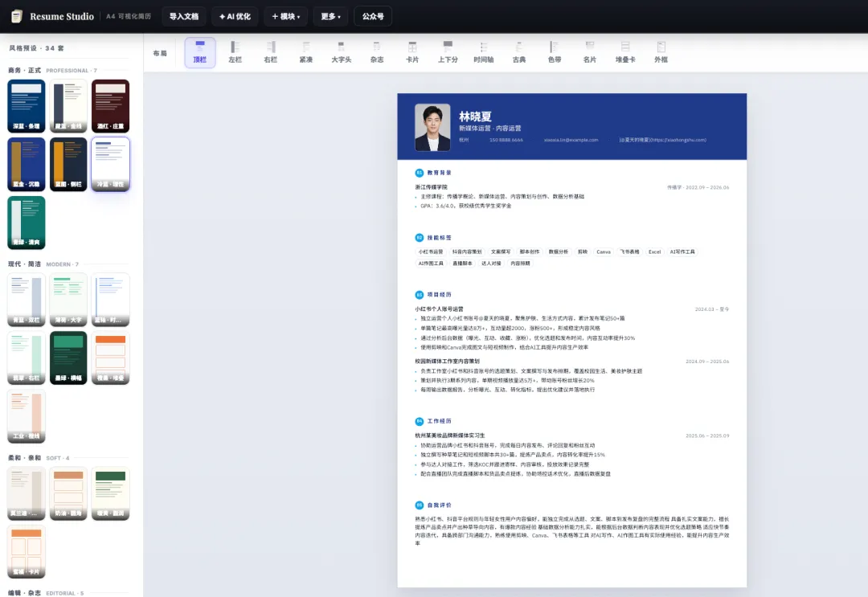Click the 浙江传媒学院 school entry
Viewport: 868px width, 597px height.
point(432,187)
